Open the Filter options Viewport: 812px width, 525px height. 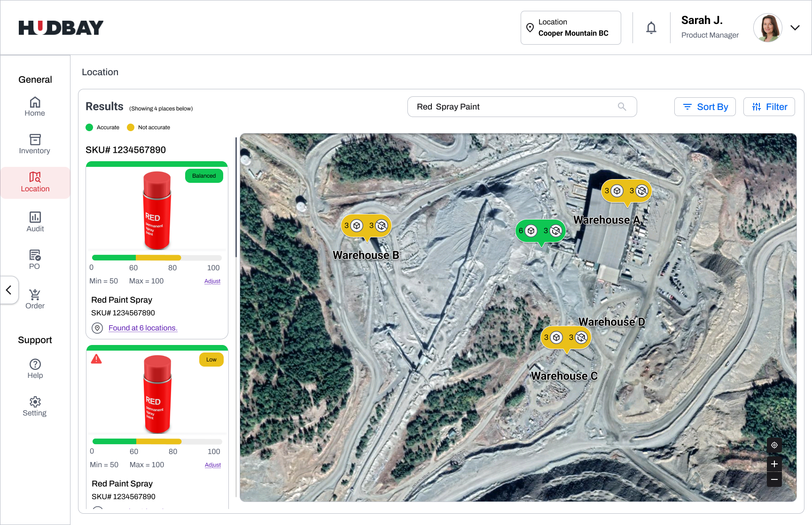[x=769, y=107]
